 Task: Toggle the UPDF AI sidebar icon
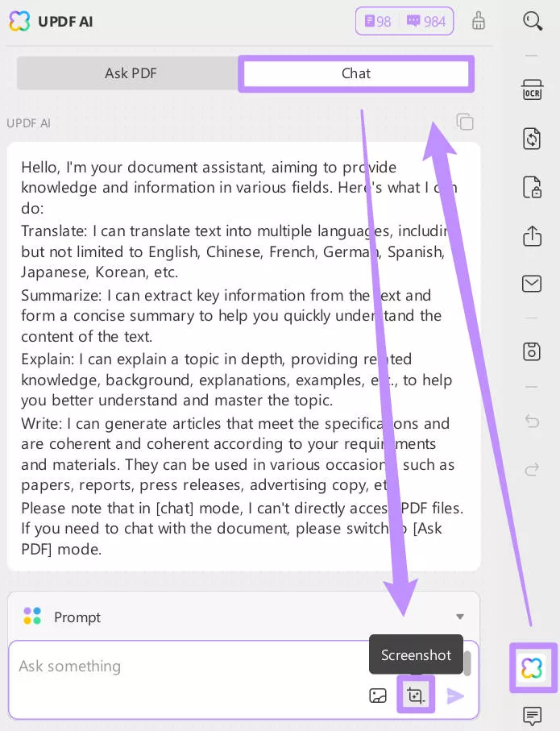click(532, 667)
